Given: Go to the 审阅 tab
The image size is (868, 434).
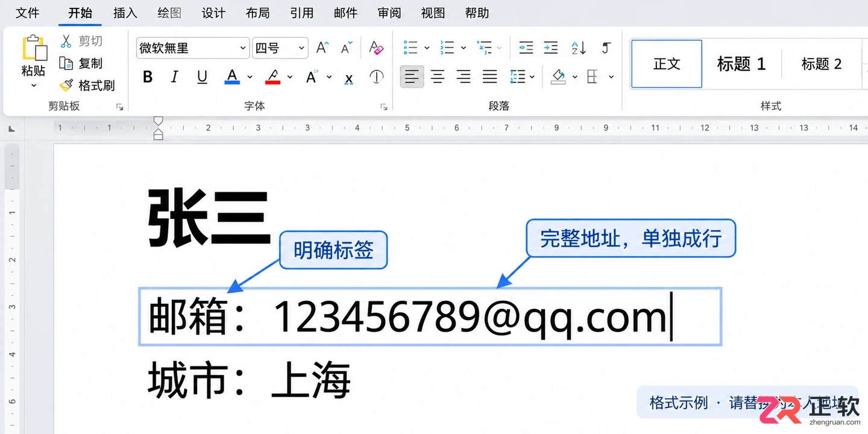Looking at the screenshot, I should pyautogui.click(x=389, y=13).
